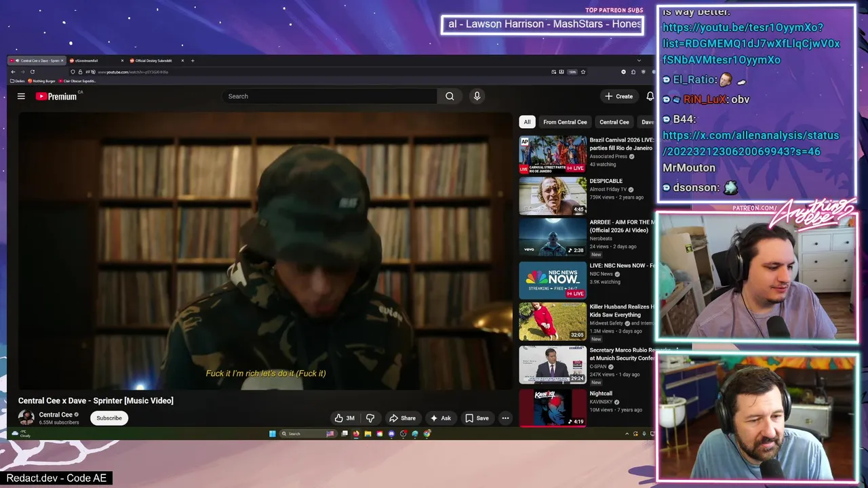Click the chat username 'El_Ratio'
The width and height of the screenshot is (868, 488).
[x=695, y=79]
